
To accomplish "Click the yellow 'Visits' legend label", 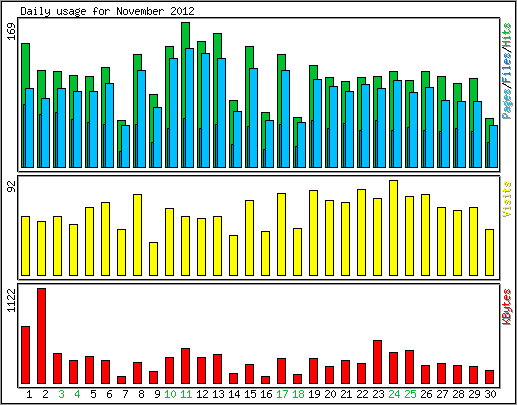I will coord(507,199).
